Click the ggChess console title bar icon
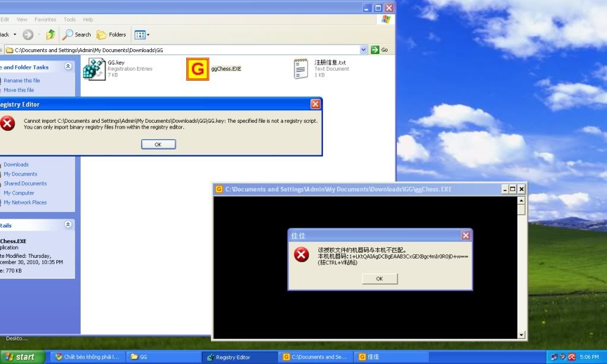Viewport: 607px width, 364px height. (219, 189)
